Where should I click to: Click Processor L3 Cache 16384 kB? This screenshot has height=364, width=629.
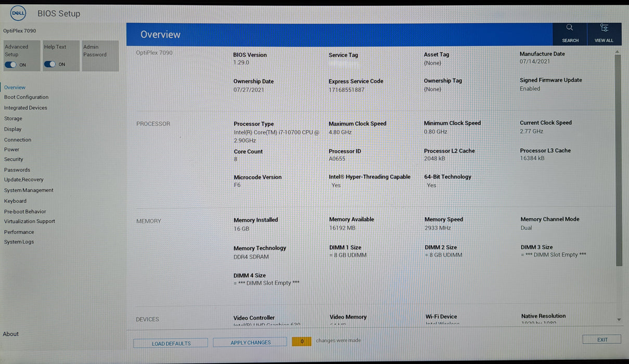tap(532, 158)
